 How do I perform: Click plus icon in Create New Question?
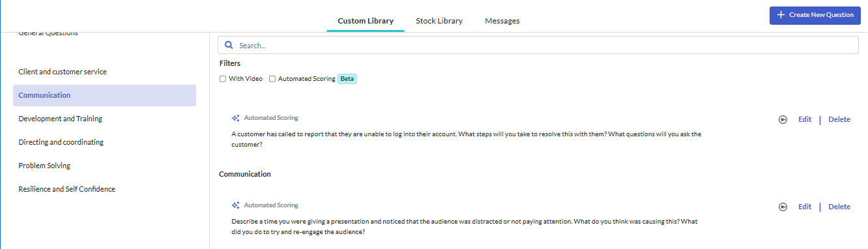[x=781, y=15]
